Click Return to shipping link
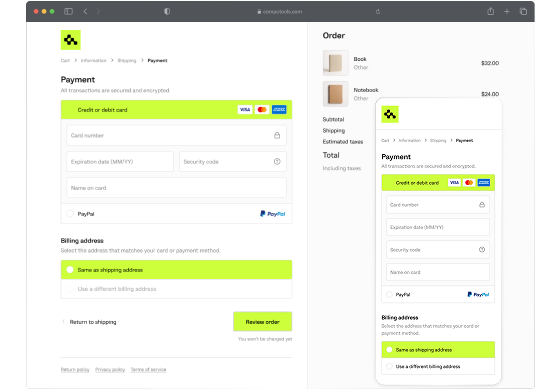The image size is (560, 391). pyautogui.click(x=93, y=322)
